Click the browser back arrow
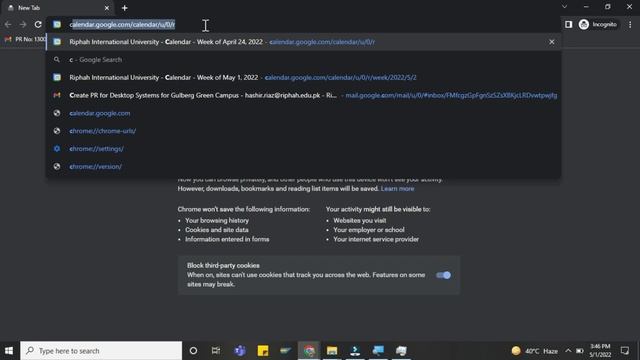Image resolution: width=640 pixels, height=360 pixels. tap(8, 24)
